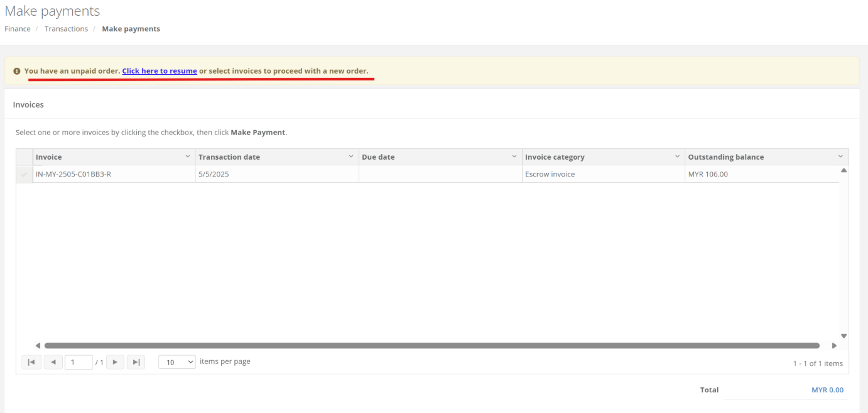Select checkbox for invoice IN-MY-2505-C01BB3-R
This screenshot has width=868, height=413.
point(24,174)
